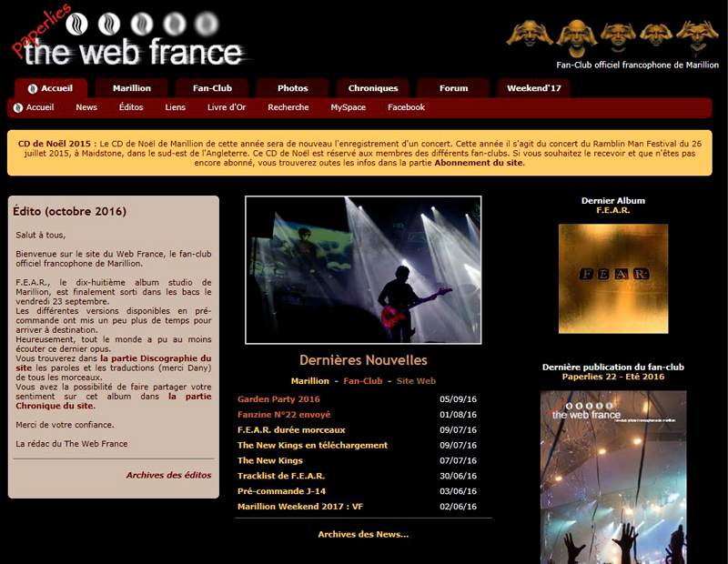Open Pré-commande J-14 news
Screen dimensions: 728x564
pyautogui.click(x=281, y=491)
